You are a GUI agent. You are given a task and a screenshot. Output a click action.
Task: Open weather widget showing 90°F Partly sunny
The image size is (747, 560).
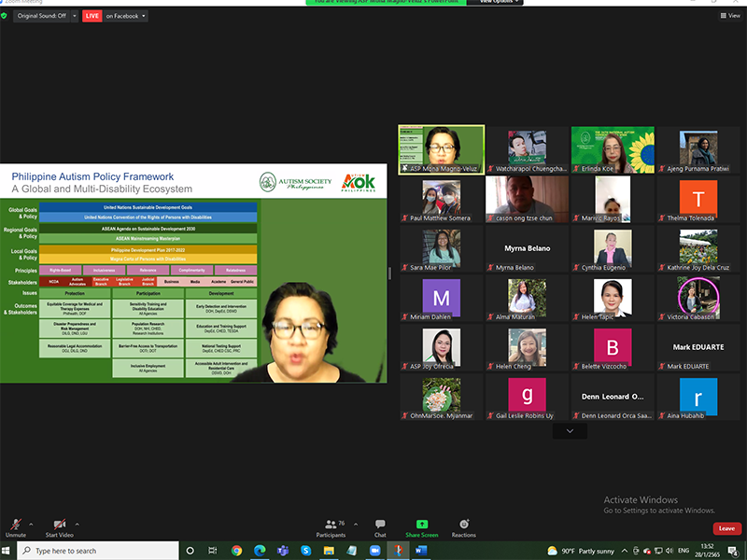581,551
